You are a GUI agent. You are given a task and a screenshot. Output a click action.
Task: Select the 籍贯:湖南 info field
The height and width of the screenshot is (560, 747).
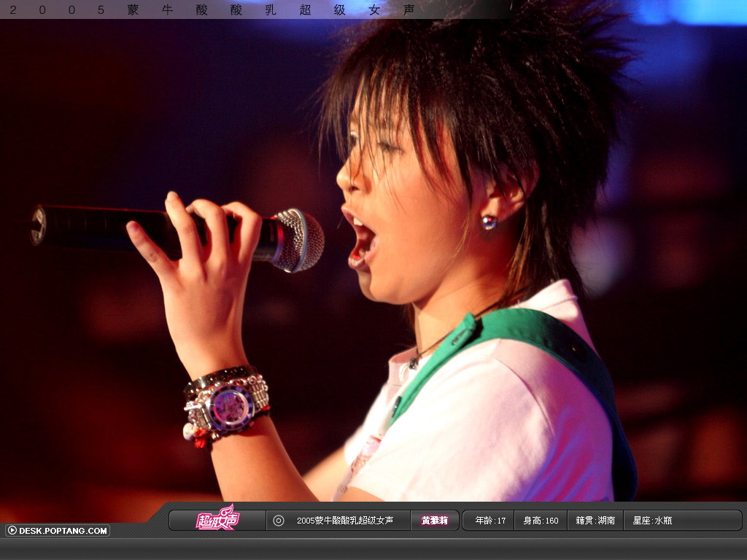point(595,521)
